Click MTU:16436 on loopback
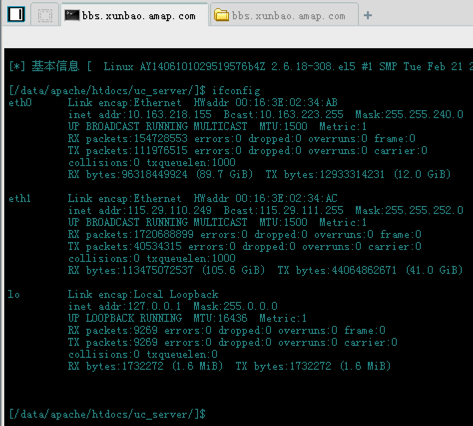473x426 pixels. pos(220,318)
